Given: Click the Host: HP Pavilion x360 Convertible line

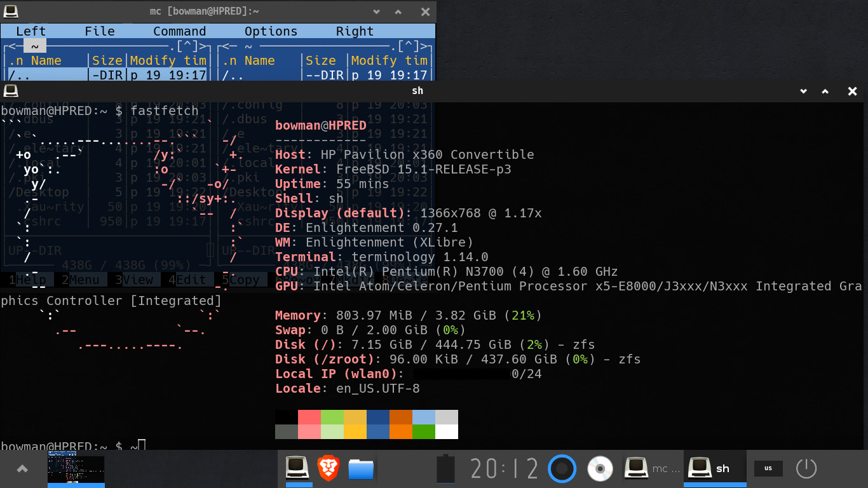Looking at the screenshot, I should pyautogui.click(x=405, y=154).
